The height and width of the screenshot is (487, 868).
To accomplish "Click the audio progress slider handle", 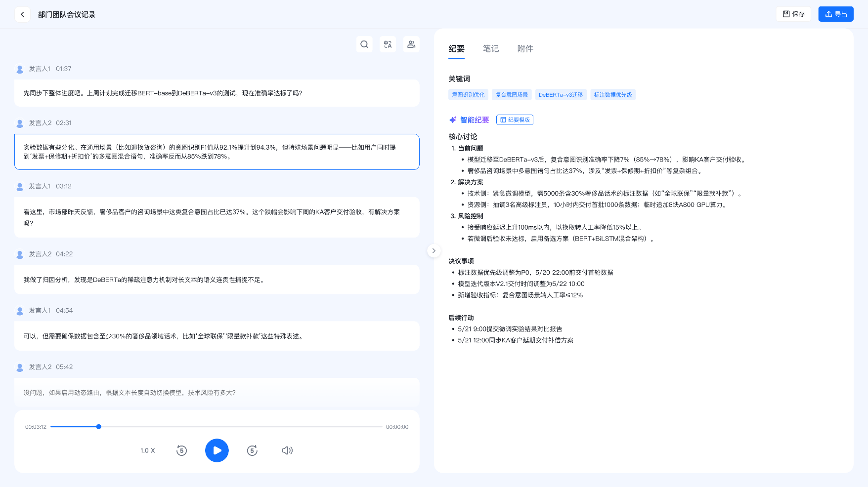I will [x=99, y=427].
